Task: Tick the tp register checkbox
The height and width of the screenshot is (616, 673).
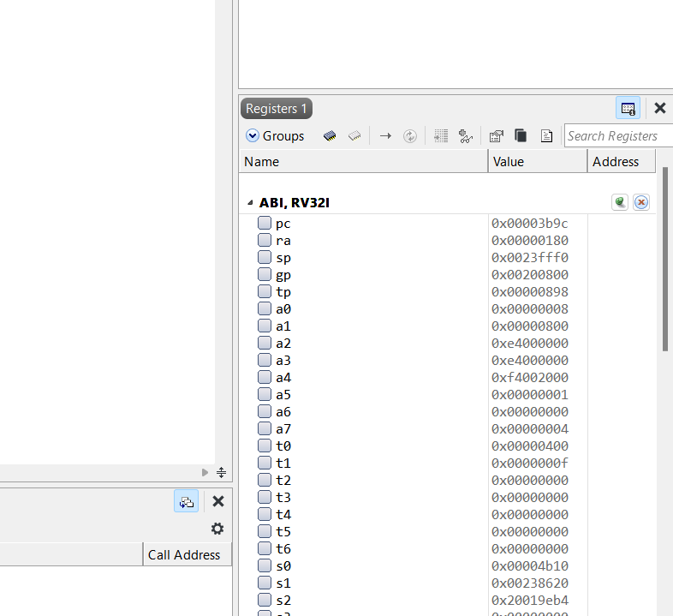Action: pyautogui.click(x=265, y=291)
